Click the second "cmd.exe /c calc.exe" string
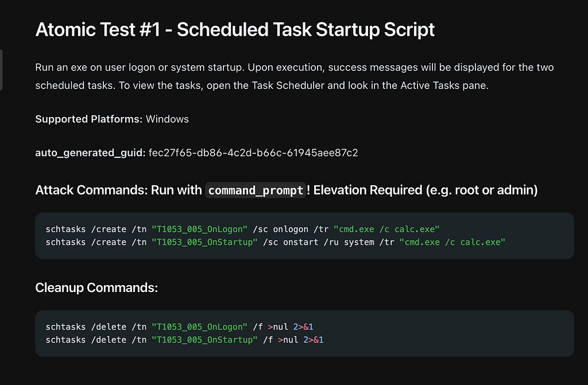The height and width of the screenshot is (385, 588). pos(452,242)
